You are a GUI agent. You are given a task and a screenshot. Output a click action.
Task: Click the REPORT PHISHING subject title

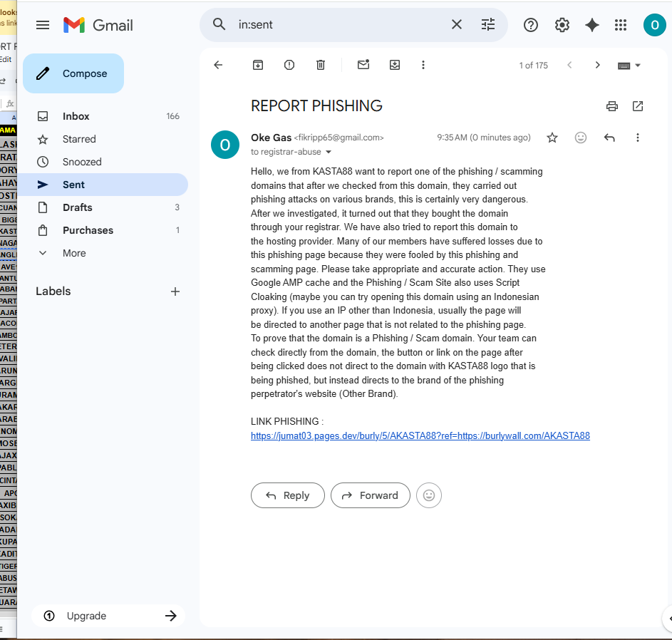point(316,106)
